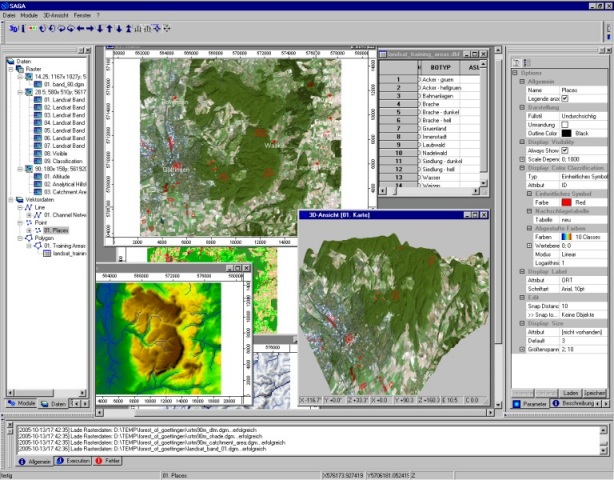Click the left arrow shift icon
Viewport: 614px width, 480px height.
[80, 29]
